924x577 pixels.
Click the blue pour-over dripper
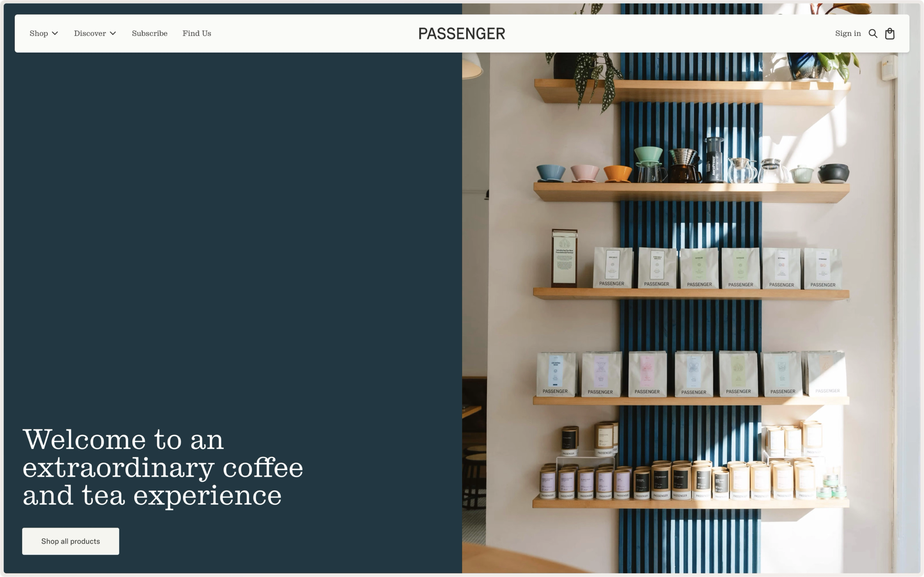point(551,173)
